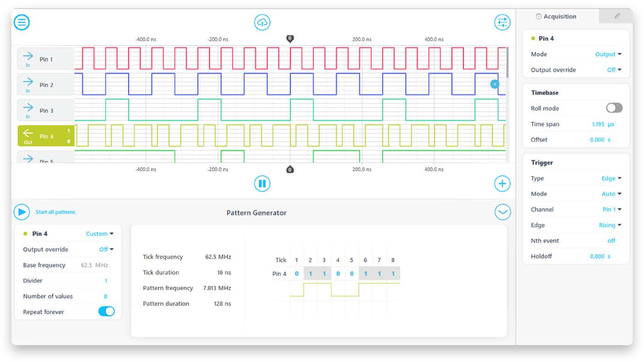This screenshot has height=362, width=644.
Task: Select the Pin 3 input channel
Action: pyautogui.click(x=46, y=111)
